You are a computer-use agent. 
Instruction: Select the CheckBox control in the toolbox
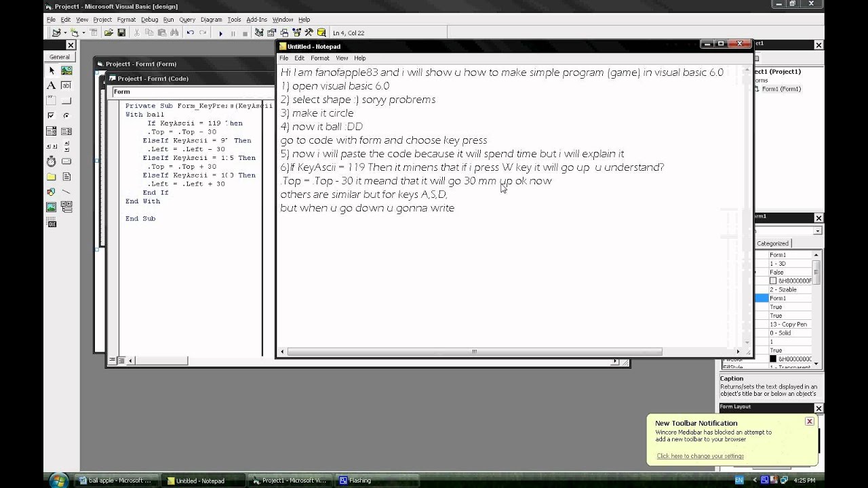pyautogui.click(x=52, y=115)
